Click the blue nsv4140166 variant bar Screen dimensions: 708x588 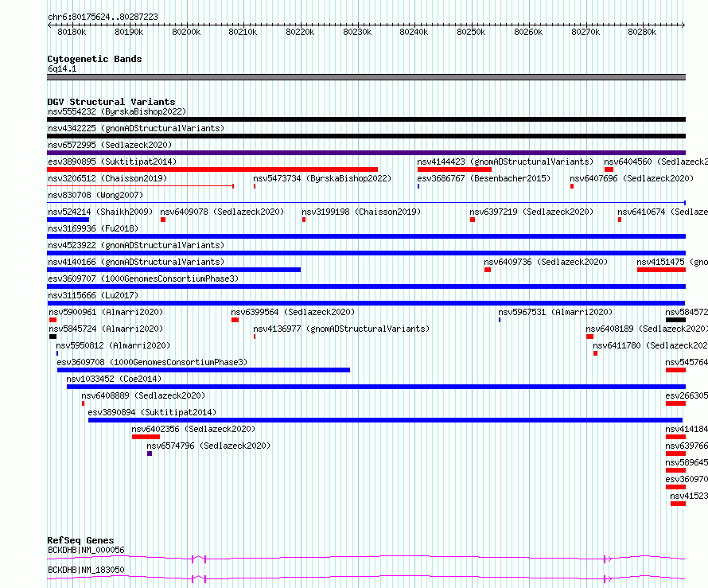point(174,270)
